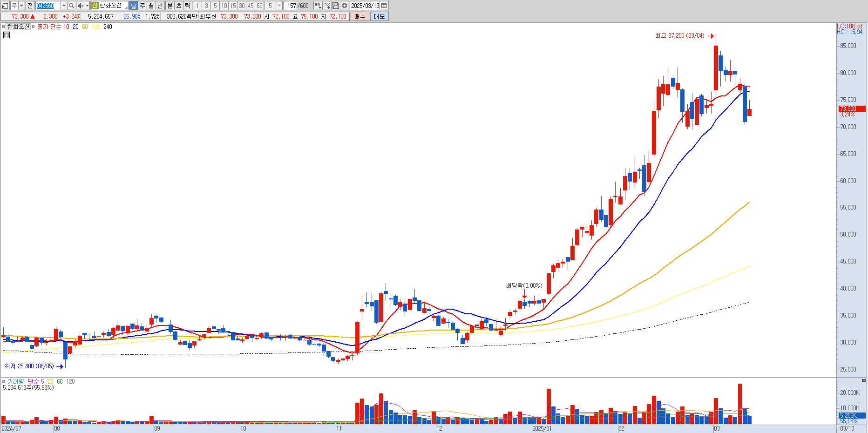The image size is (868, 433).
Task: Click the bottom timeline bar at 2025/01
Action: coord(542,428)
